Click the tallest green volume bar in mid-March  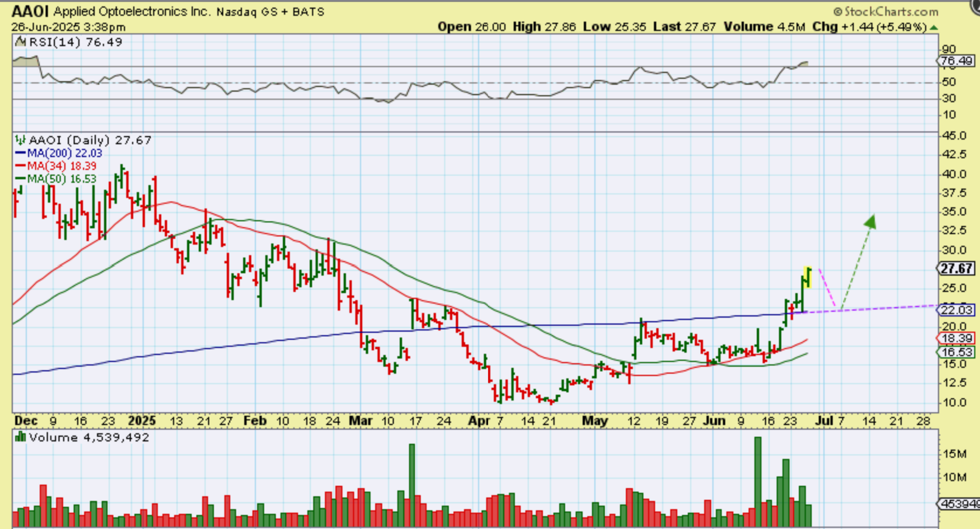tap(412, 485)
